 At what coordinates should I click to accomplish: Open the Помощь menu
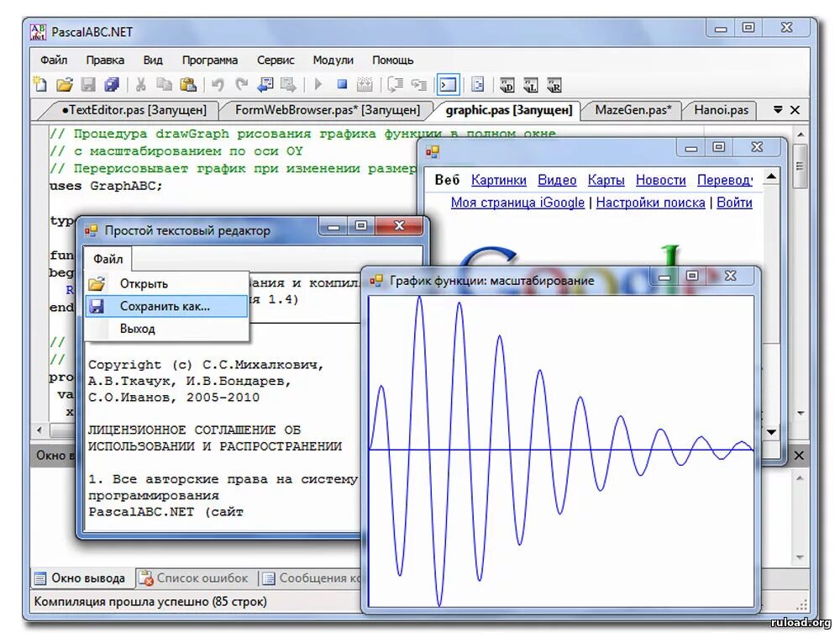tap(392, 60)
